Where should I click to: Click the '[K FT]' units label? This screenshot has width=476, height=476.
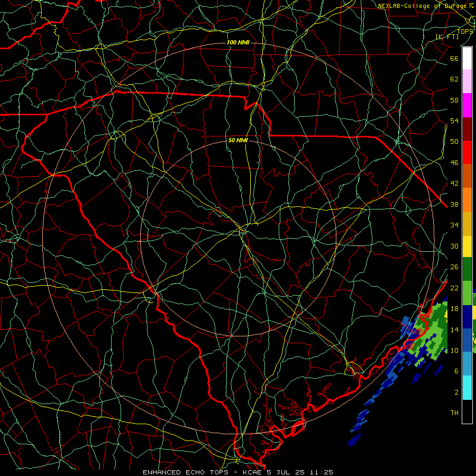(x=447, y=36)
